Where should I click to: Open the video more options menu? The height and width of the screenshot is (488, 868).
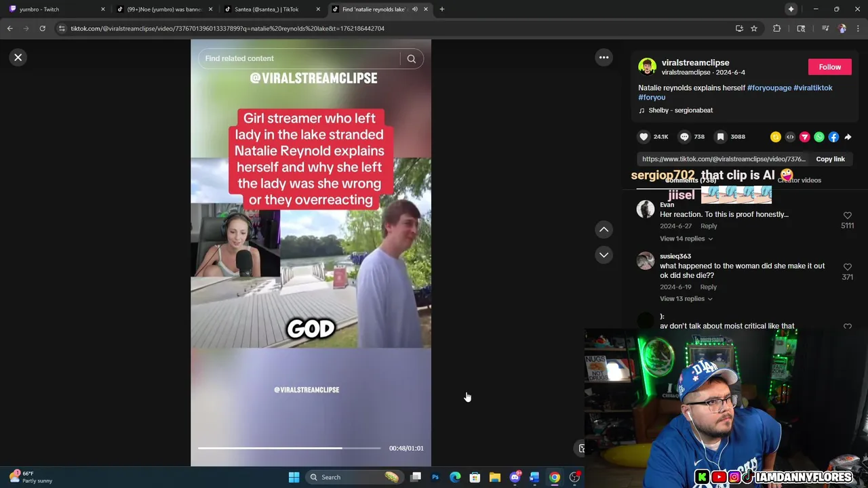(x=604, y=58)
